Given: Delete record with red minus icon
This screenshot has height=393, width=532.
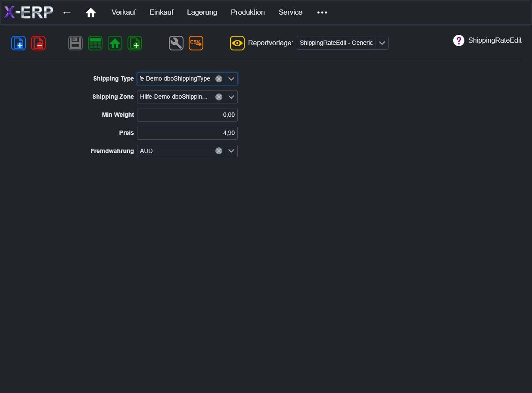Looking at the screenshot, I should pos(38,43).
